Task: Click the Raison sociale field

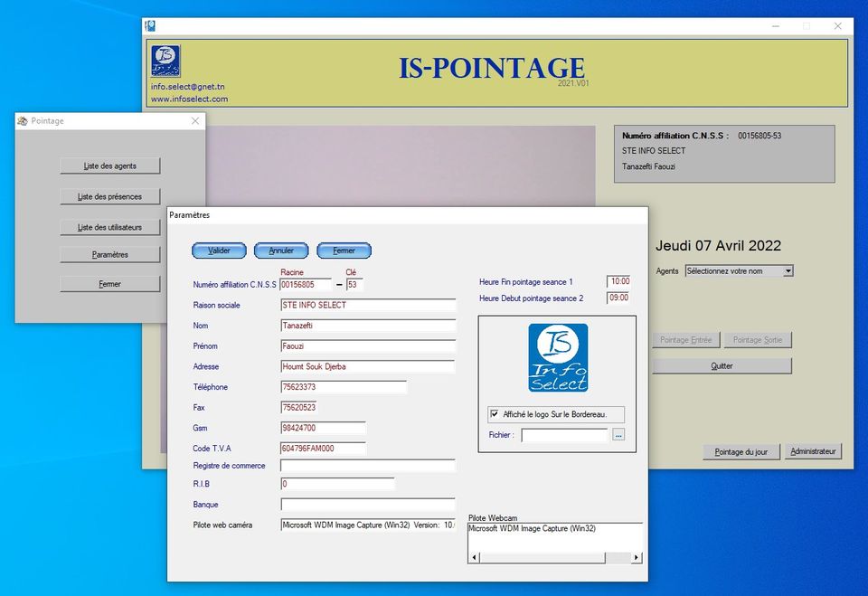Action: pyautogui.click(x=368, y=305)
